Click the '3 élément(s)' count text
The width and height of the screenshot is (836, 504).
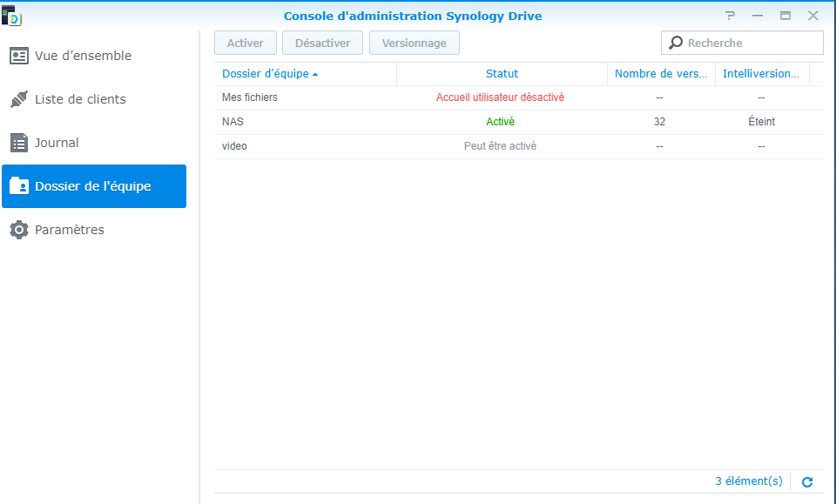click(x=749, y=481)
